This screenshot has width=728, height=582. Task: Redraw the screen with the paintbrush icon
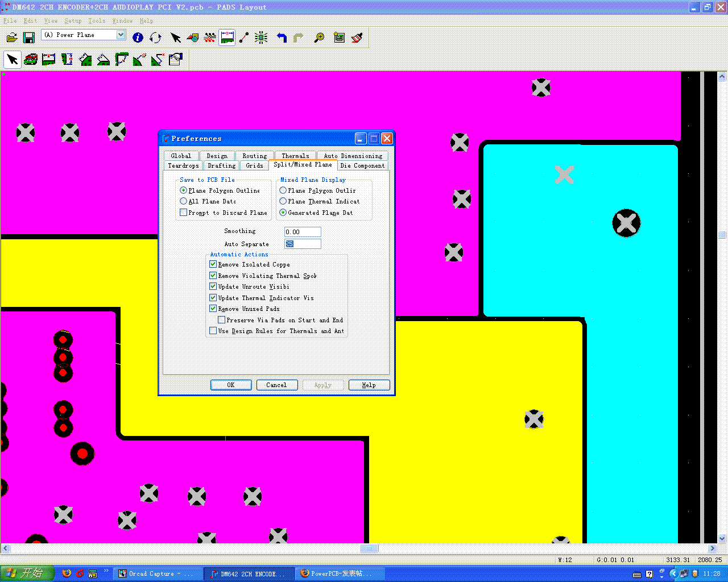tap(357, 38)
